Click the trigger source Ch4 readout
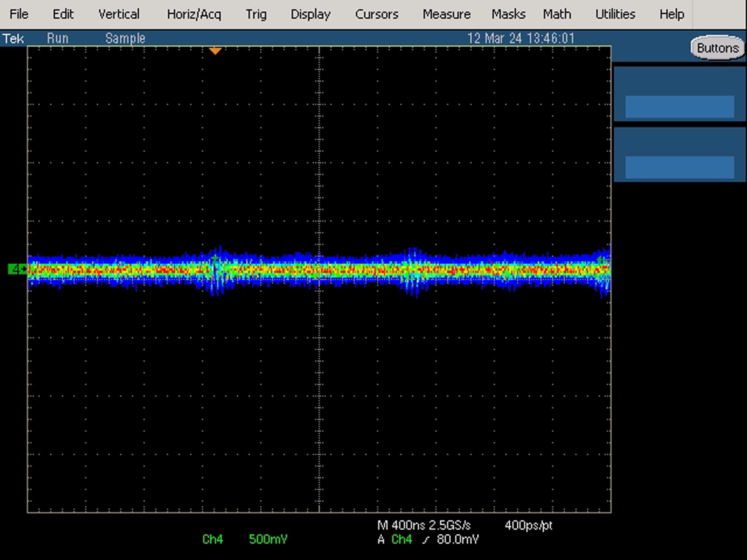The image size is (747, 560). click(x=402, y=539)
